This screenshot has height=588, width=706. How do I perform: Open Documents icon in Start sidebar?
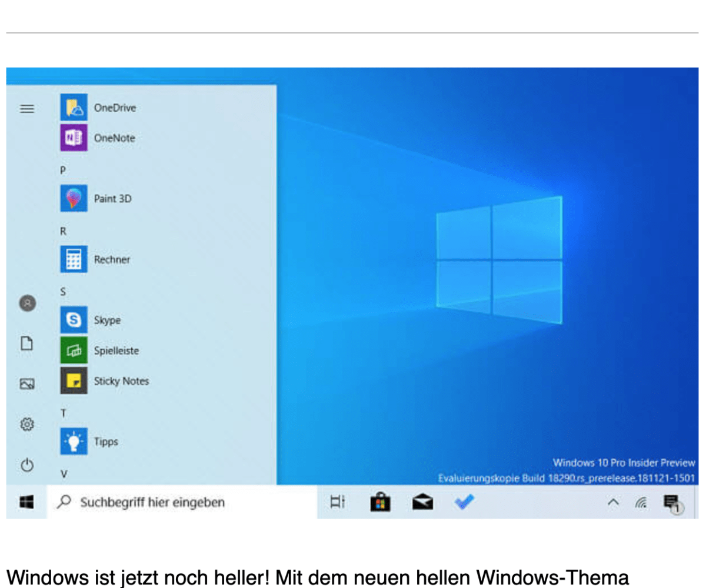click(x=26, y=343)
